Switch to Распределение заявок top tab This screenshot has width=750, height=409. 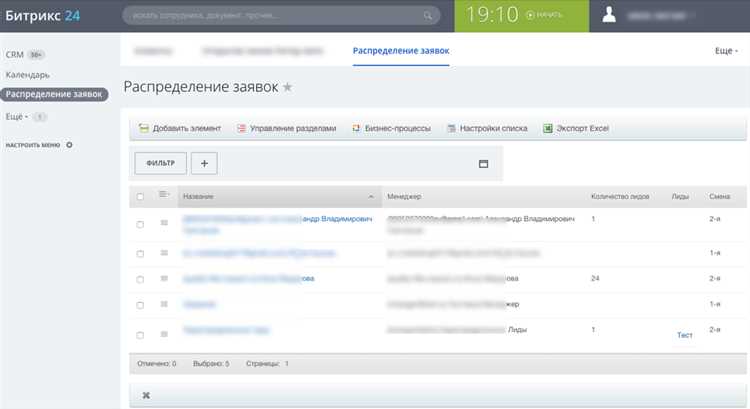point(401,51)
